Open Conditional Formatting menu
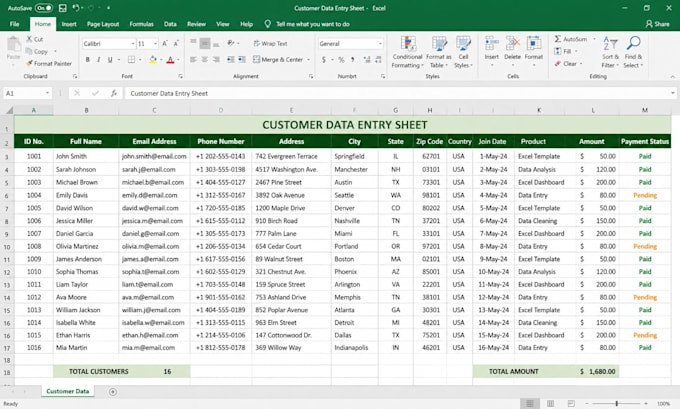 pos(407,52)
